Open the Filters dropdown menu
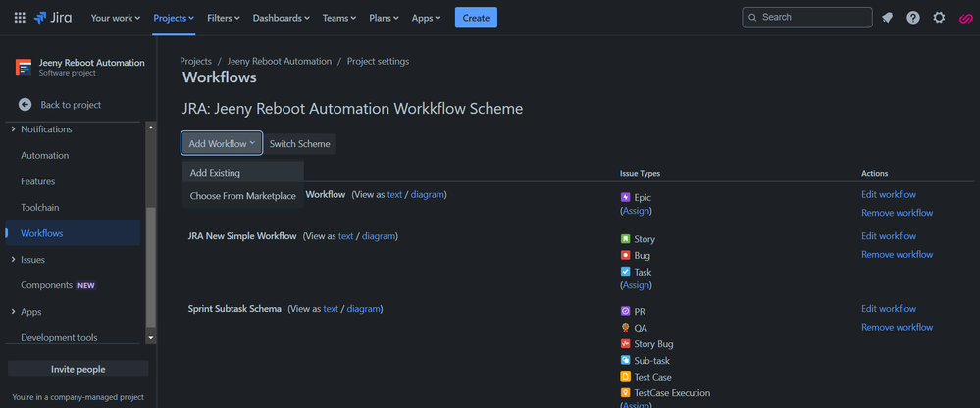Viewport: 980px width, 408px height. coord(223,18)
